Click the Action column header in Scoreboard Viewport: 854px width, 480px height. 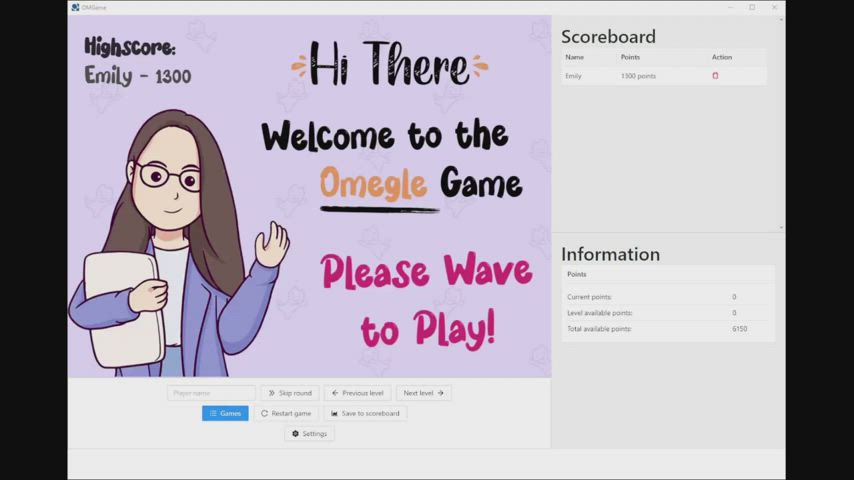(722, 57)
